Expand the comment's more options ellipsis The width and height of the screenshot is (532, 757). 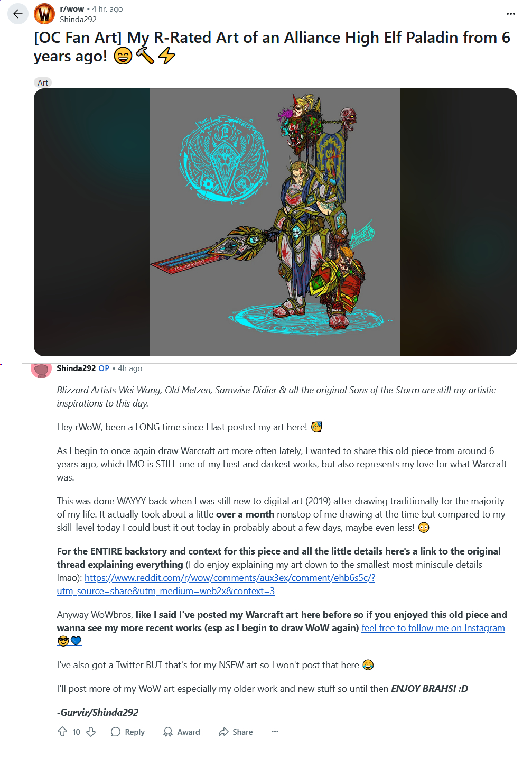point(275,732)
